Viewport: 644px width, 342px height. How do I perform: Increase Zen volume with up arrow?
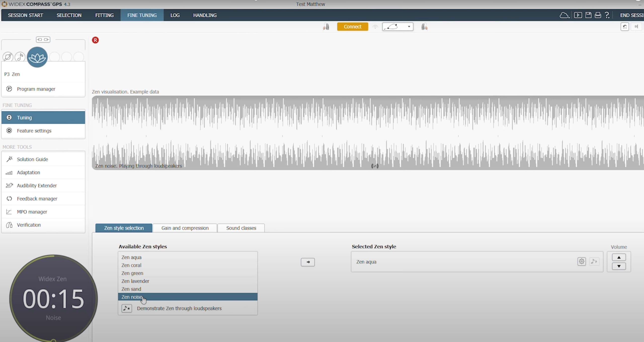619,257
